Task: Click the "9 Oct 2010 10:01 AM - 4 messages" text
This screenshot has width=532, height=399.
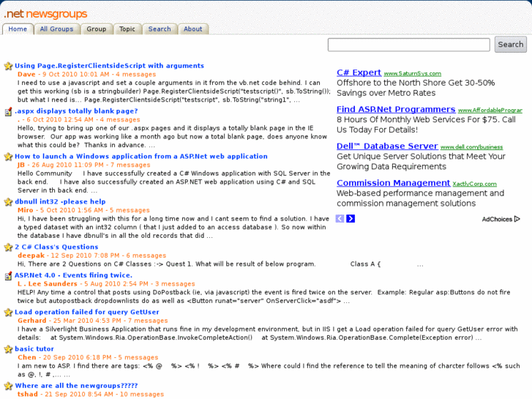Action: [x=99, y=75]
